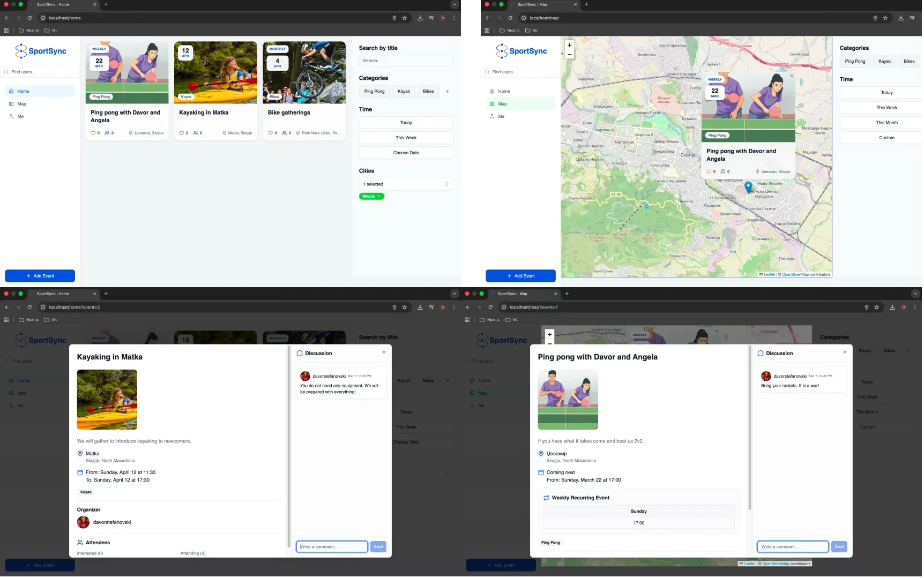Bookmark the page in the plain localhost/home window

pyautogui.click(x=405, y=18)
